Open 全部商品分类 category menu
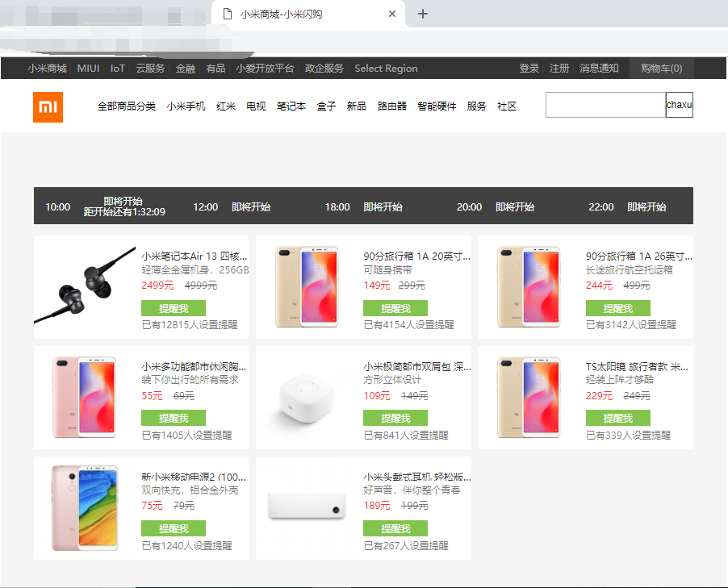Screen dimensions: 728x588 click(x=126, y=106)
